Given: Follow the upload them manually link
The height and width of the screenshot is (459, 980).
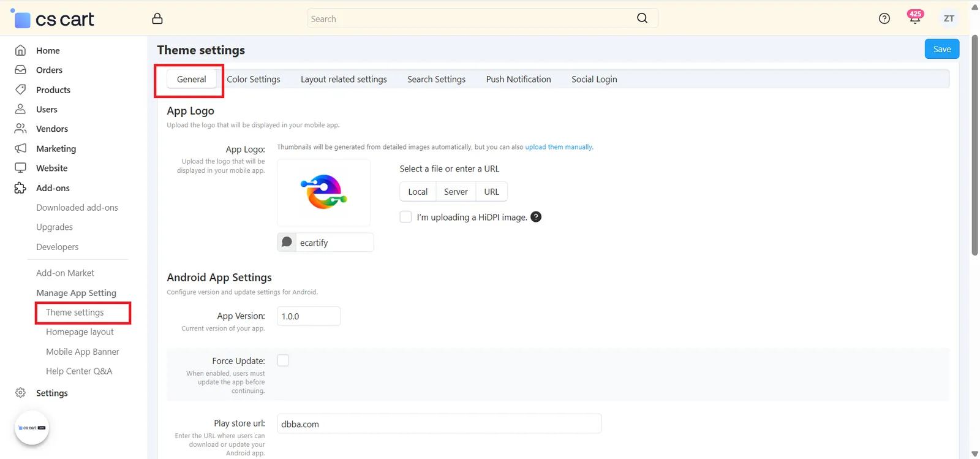Looking at the screenshot, I should (x=559, y=147).
